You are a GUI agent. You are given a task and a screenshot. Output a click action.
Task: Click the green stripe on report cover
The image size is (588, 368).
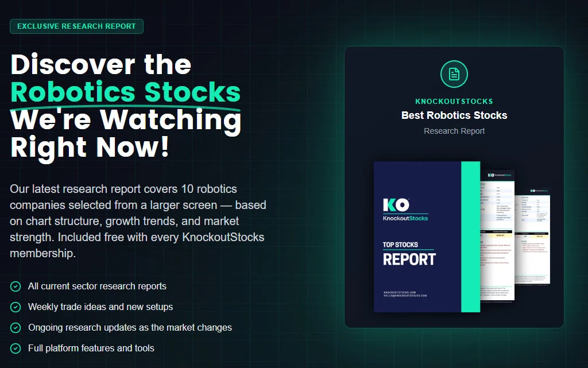click(x=470, y=237)
